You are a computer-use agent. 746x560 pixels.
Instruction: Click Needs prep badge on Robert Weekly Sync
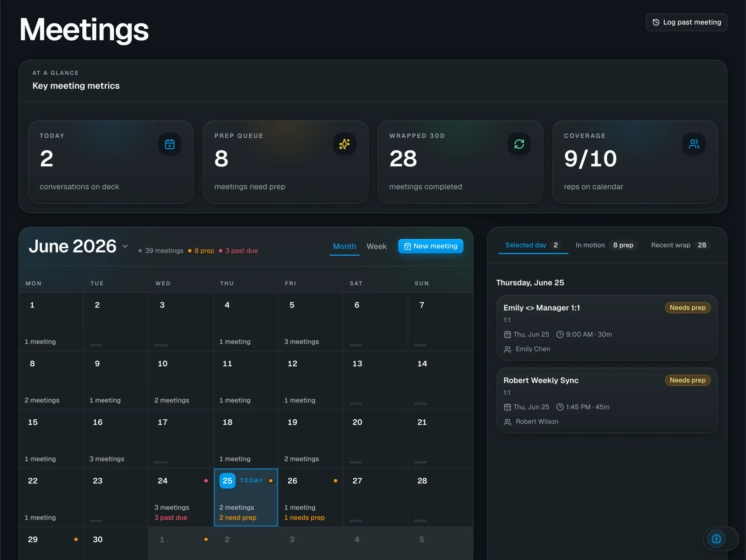687,380
